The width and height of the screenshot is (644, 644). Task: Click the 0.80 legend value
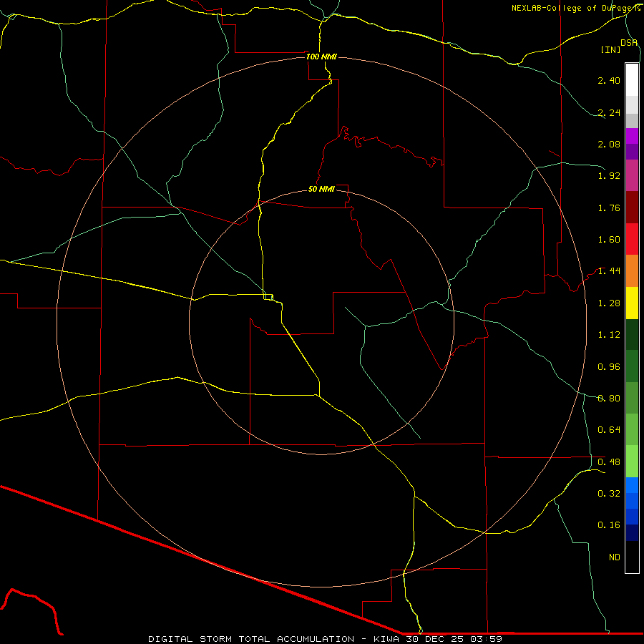pos(609,399)
